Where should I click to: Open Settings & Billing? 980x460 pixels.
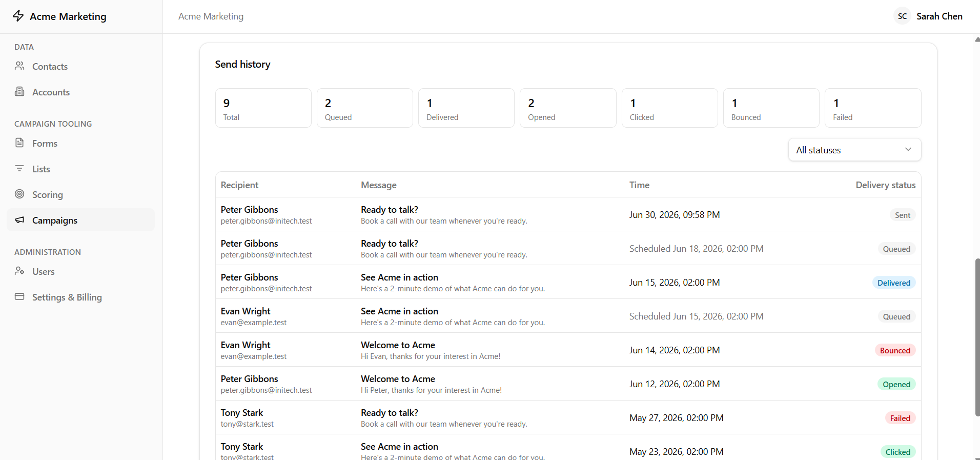click(x=80, y=297)
